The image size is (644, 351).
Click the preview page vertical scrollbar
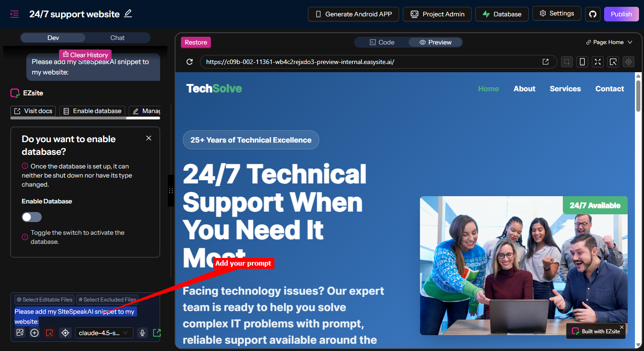coord(638,95)
